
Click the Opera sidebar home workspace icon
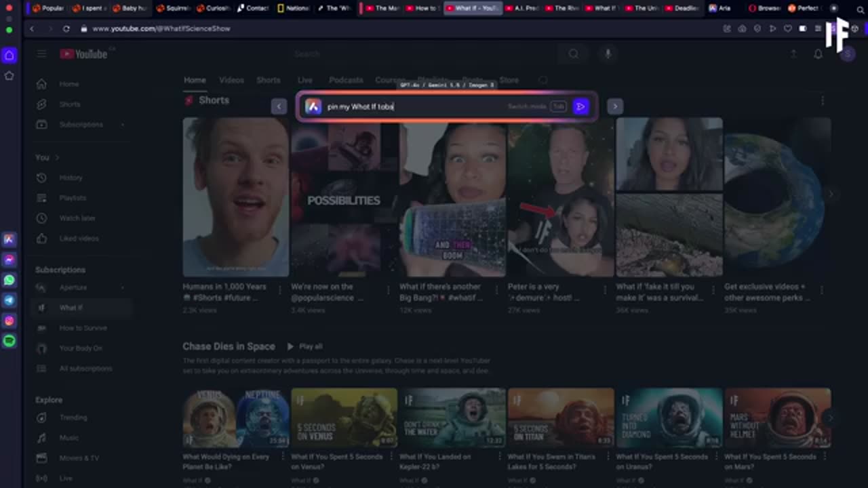[9, 56]
